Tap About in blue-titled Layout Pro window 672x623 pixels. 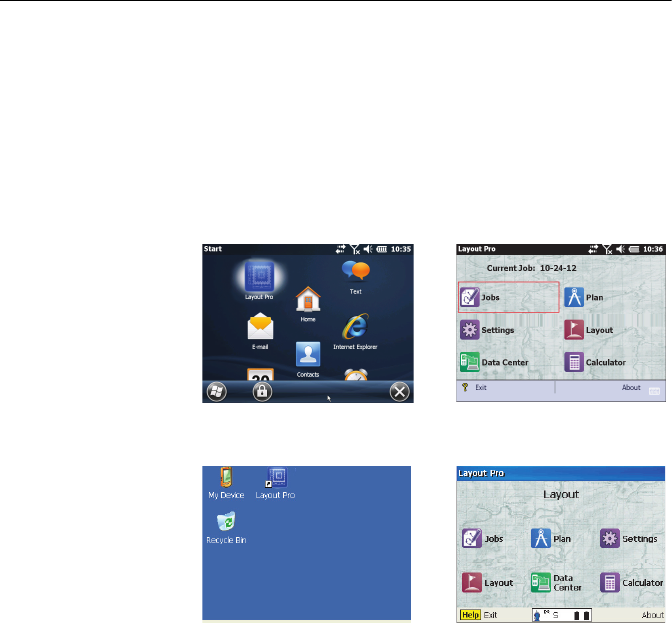(653, 615)
